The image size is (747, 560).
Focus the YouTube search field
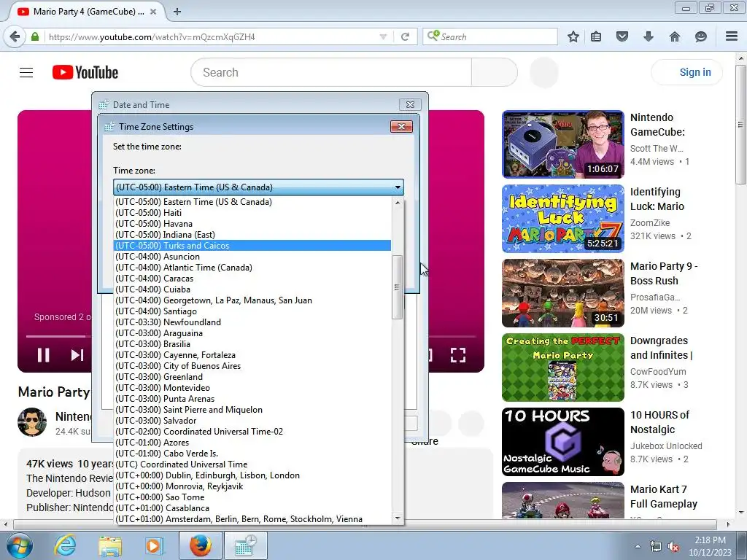pyautogui.click(x=331, y=72)
